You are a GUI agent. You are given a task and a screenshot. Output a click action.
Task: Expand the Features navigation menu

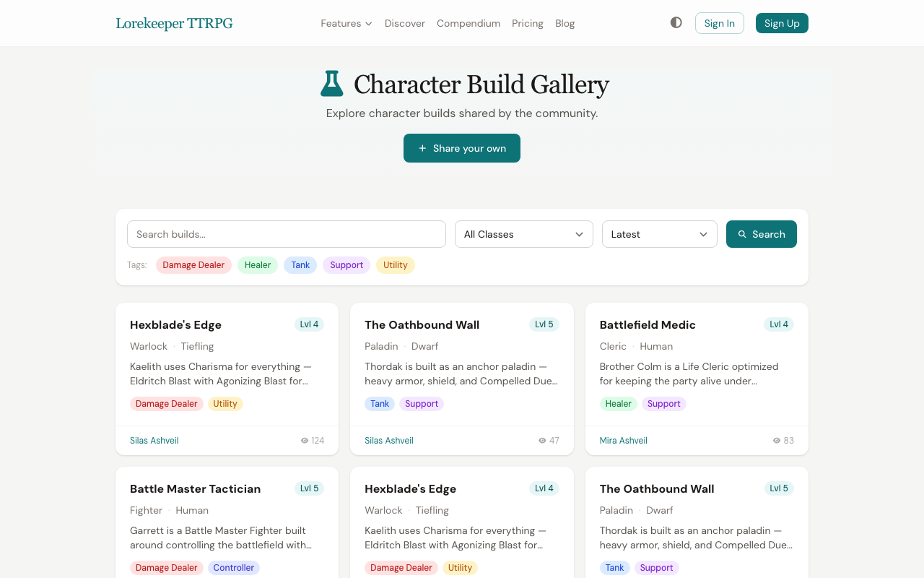coord(346,23)
